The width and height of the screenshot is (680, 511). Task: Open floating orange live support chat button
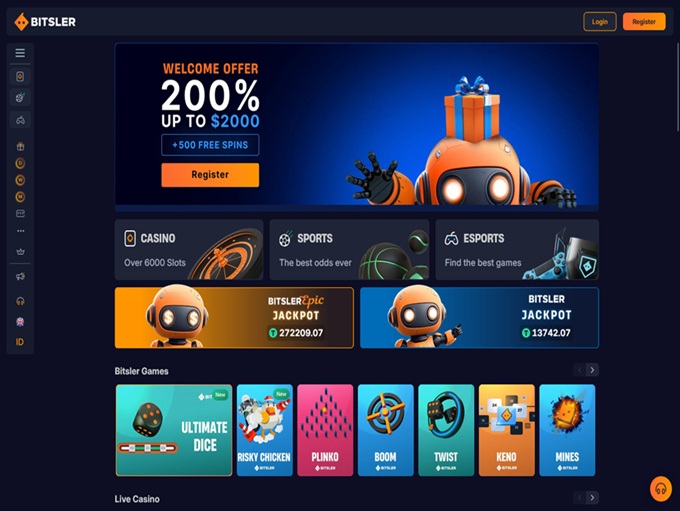pos(660,489)
